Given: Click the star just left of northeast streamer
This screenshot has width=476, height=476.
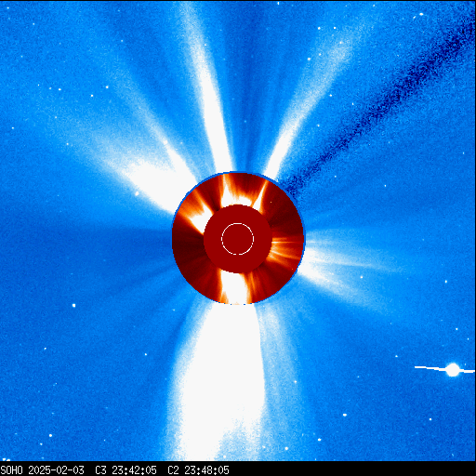Looking at the screenshot, I should [x=137, y=193].
